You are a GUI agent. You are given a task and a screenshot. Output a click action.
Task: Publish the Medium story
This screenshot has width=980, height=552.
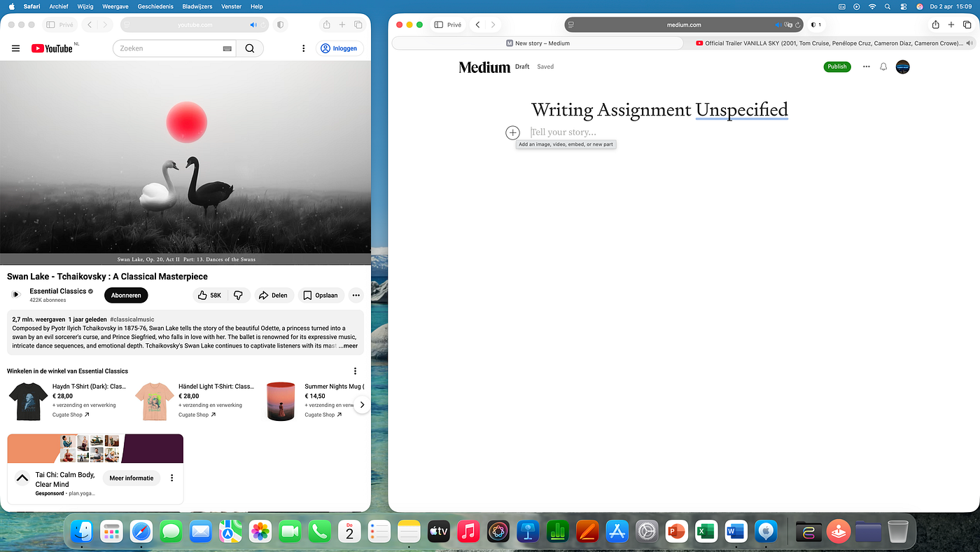pos(837,67)
